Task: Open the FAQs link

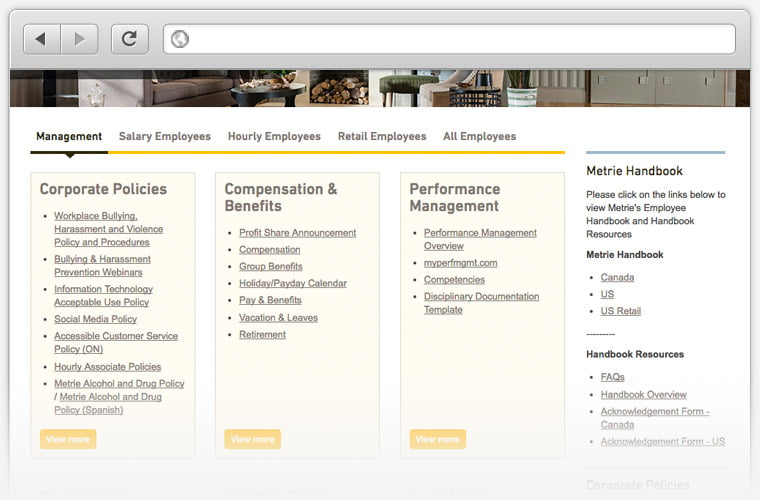Action: click(612, 377)
